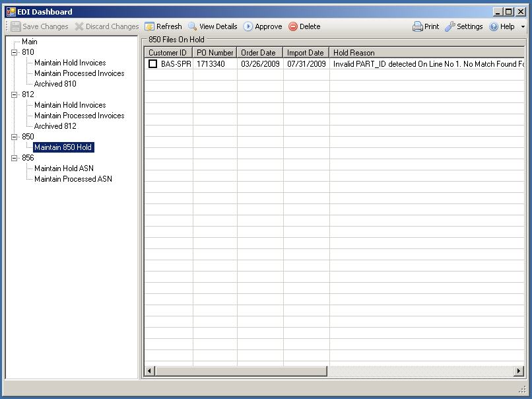
Task: Collapse the 810 tree node
Action: [15, 52]
